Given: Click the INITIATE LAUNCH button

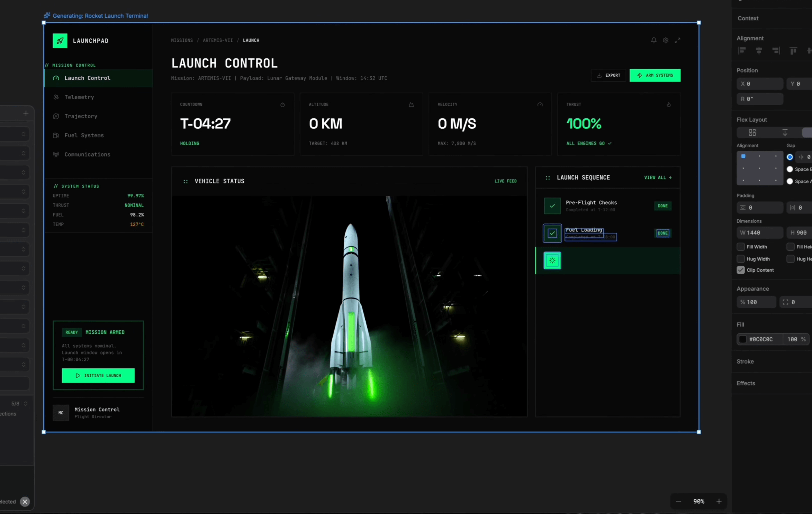Looking at the screenshot, I should pyautogui.click(x=98, y=375).
